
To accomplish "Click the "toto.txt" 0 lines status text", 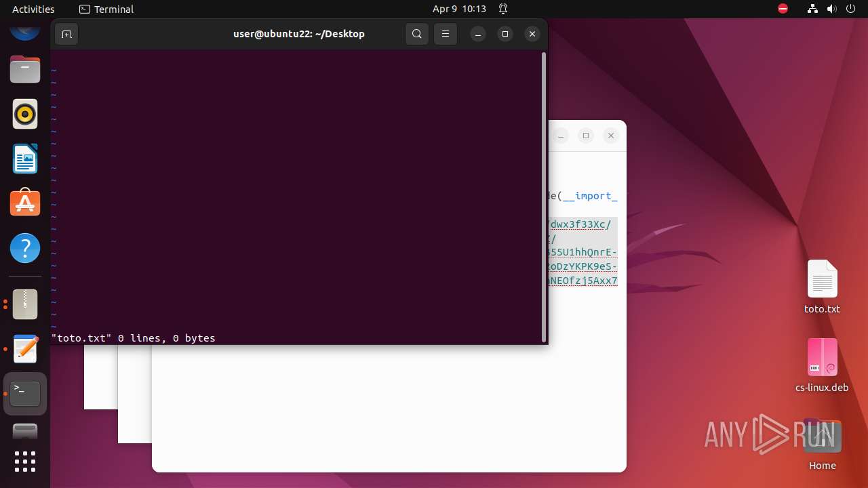I will pyautogui.click(x=133, y=338).
